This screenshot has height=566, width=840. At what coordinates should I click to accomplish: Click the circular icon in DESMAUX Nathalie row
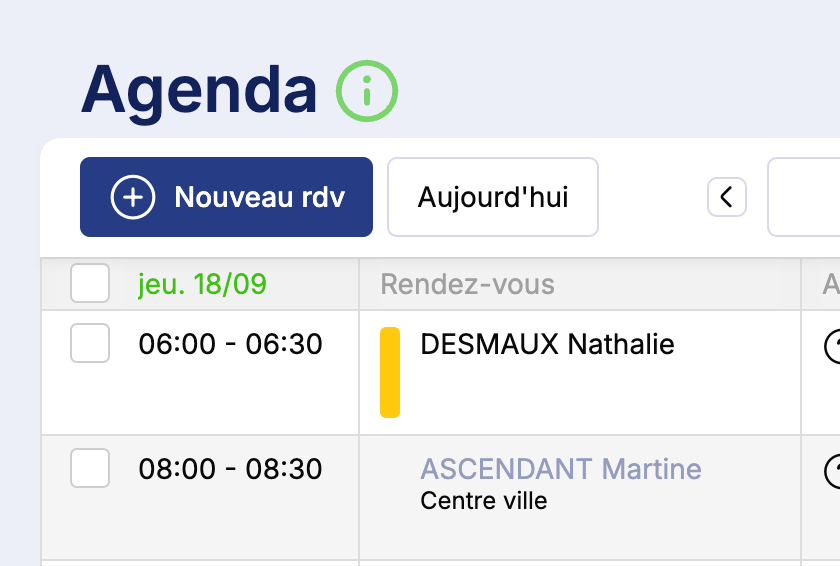click(832, 346)
